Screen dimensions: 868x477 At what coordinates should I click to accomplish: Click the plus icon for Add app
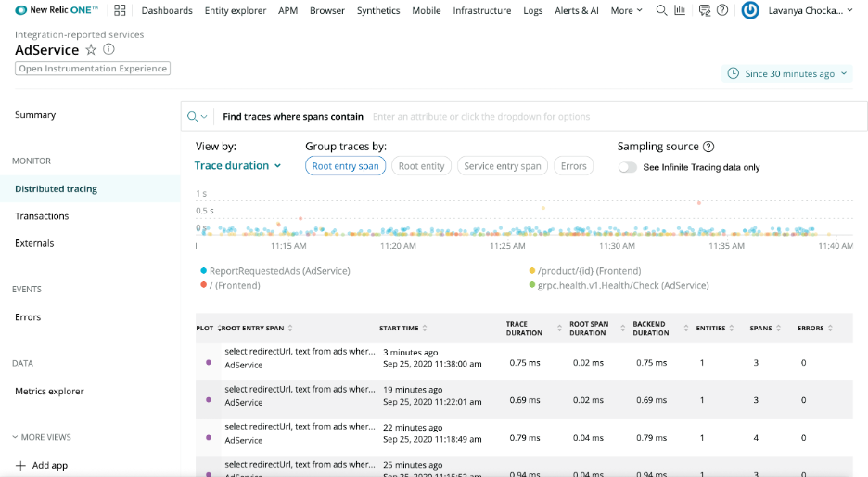pyautogui.click(x=20, y=465)
